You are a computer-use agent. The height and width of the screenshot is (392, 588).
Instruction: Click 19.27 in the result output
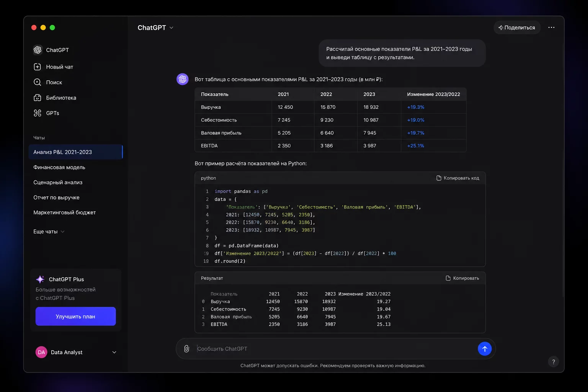384,302
